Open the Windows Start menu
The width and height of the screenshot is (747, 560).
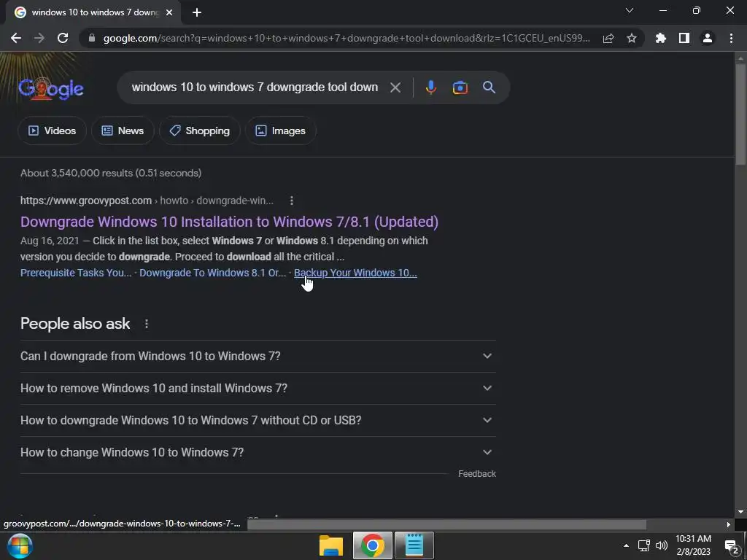(x=20, y=545)
